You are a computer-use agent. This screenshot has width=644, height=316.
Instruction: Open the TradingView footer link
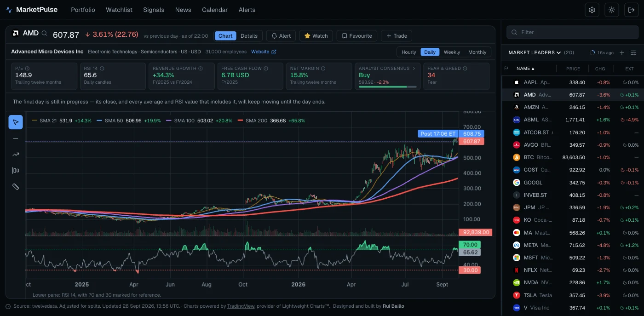[x=241, y=306]
